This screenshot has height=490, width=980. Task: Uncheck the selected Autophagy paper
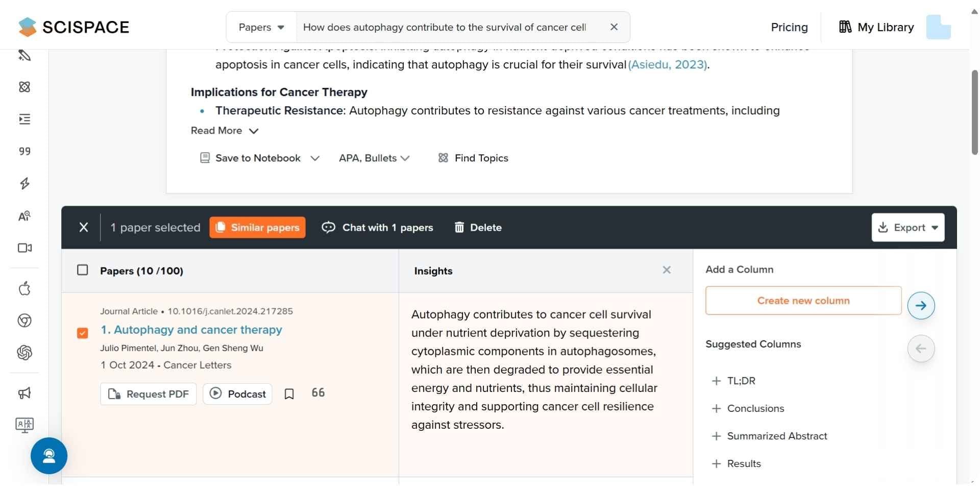click(83, 333)
